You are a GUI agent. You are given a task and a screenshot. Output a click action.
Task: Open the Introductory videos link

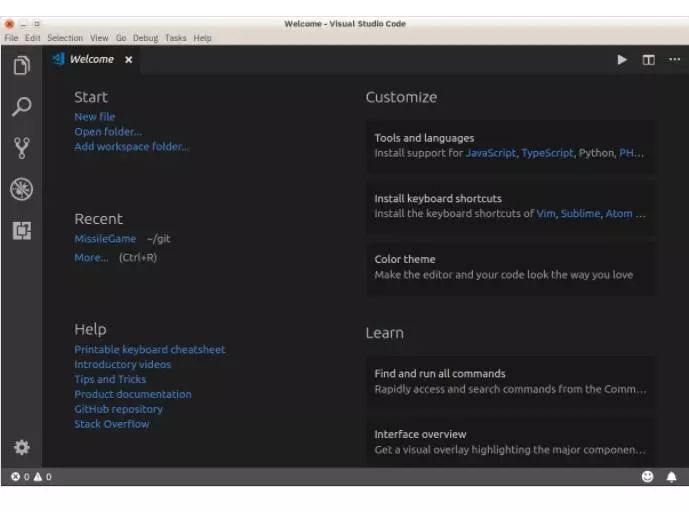point(123,364)
